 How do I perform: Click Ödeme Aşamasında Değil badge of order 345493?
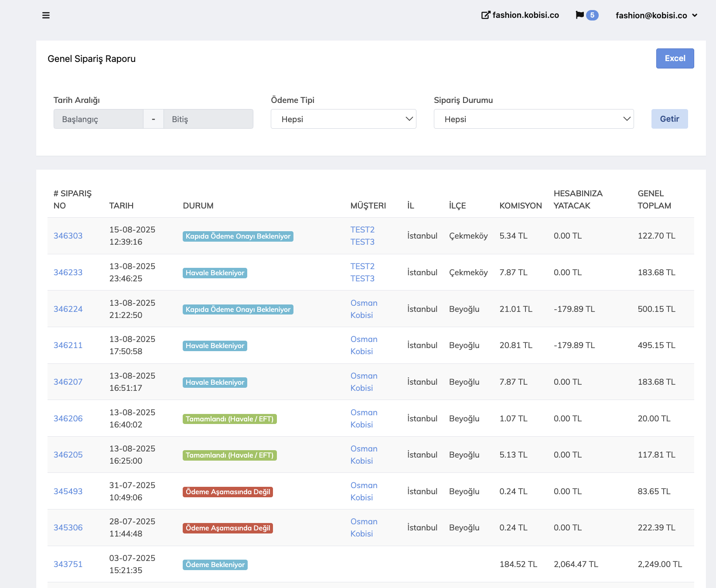(228, 492)
